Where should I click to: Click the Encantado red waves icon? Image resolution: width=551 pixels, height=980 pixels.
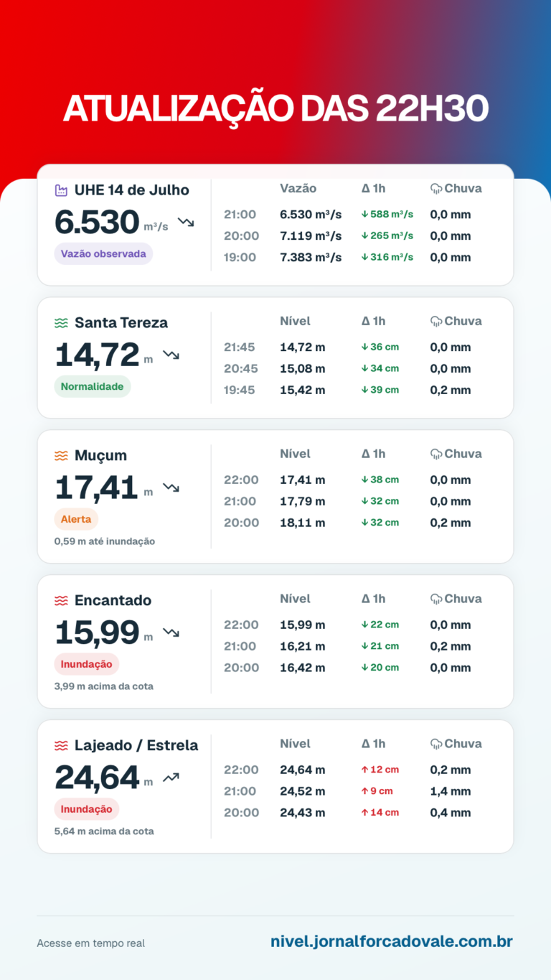61,601
